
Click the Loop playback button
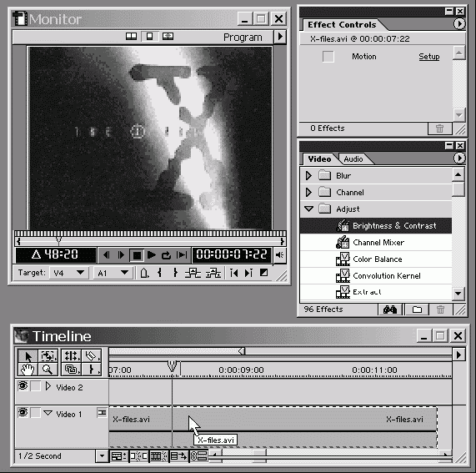[166, 255]
